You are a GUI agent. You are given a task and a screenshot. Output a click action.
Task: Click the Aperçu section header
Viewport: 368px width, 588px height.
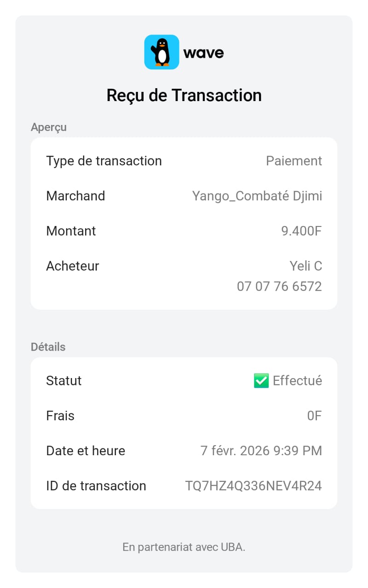(x=49, y=127)
